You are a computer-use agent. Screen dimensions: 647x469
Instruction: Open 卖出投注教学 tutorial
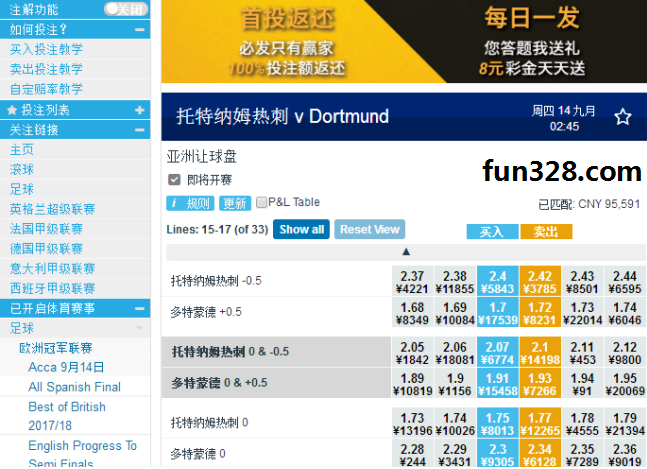point(46,69)
